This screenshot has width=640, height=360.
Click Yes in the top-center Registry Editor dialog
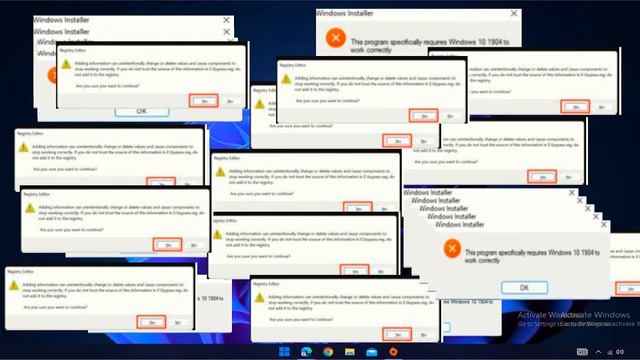[424, 116]
